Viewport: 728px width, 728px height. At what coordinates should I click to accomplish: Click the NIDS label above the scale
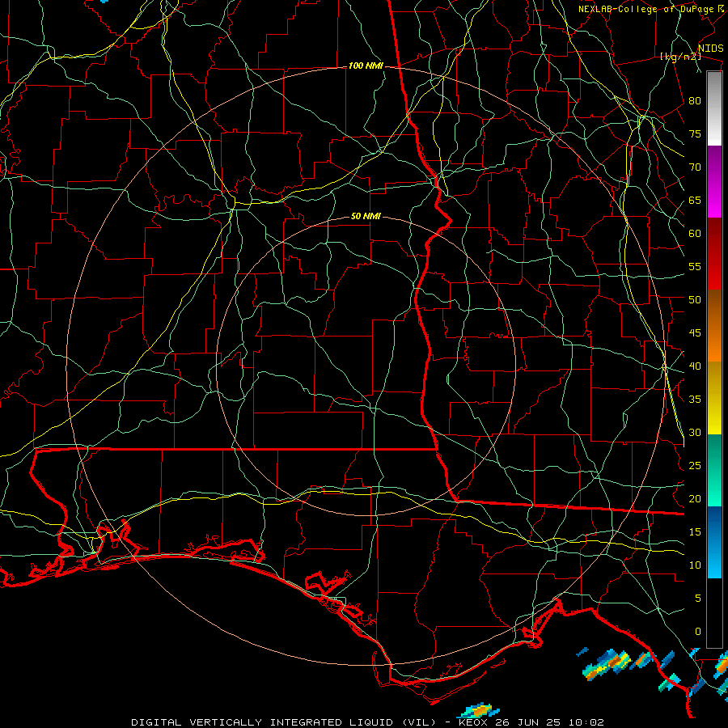[x=710, y=48]
